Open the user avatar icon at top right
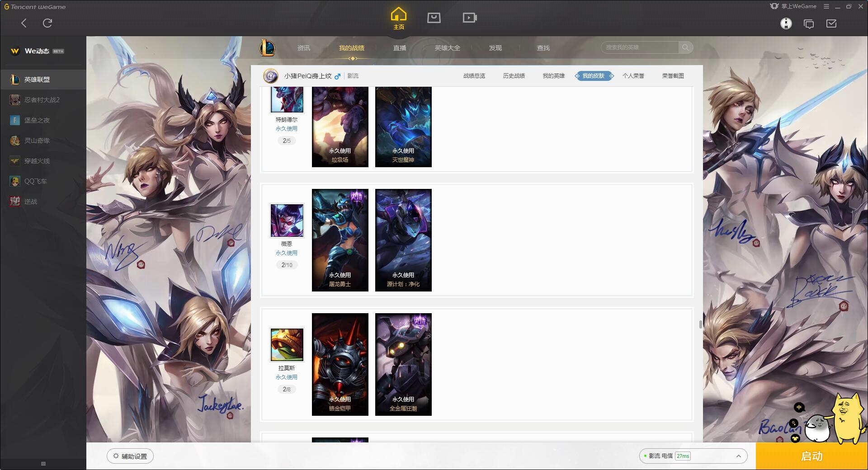Screen dimensions: 868x470 point(786,23)
